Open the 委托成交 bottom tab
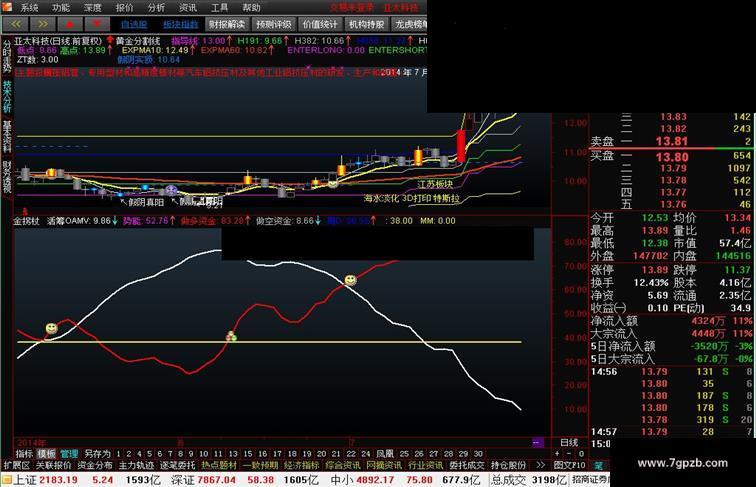The height and width of the screenshot is (487, 756). tap(467, 465)
